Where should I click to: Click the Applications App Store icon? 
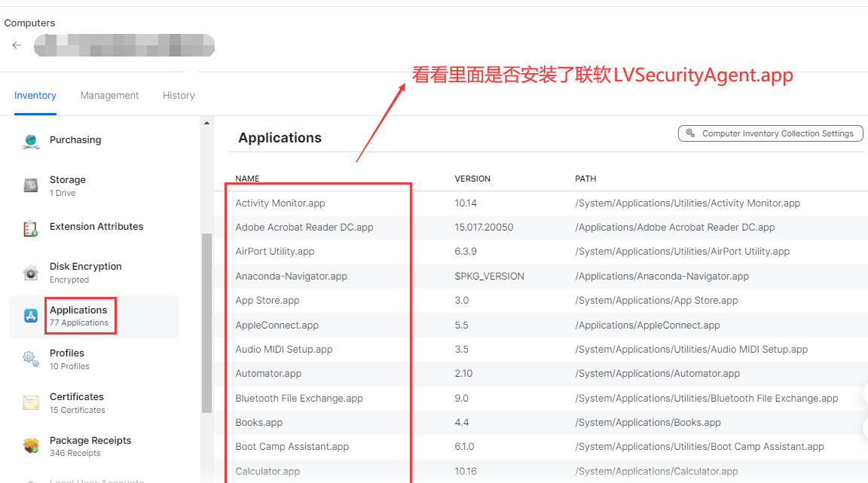click(x=31, y=316)
